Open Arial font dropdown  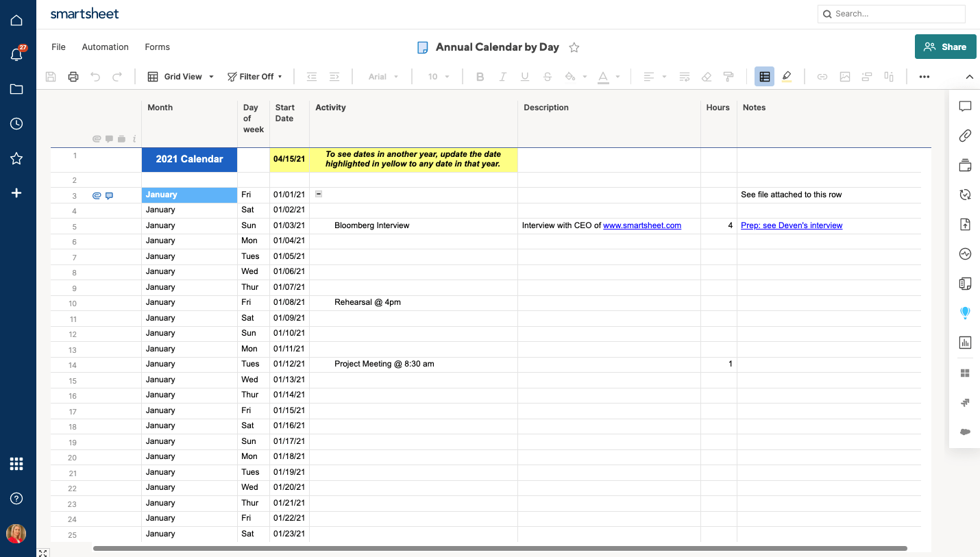(383, 77)
